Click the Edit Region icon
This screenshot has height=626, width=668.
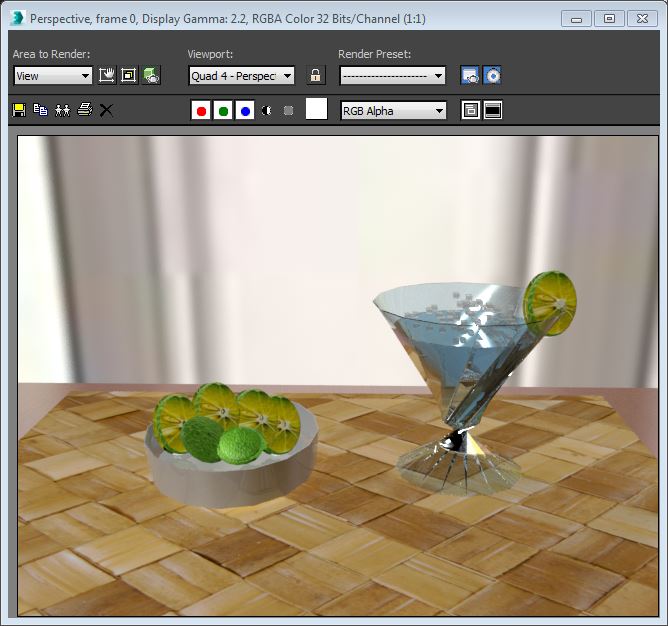(x=107, y=75)
